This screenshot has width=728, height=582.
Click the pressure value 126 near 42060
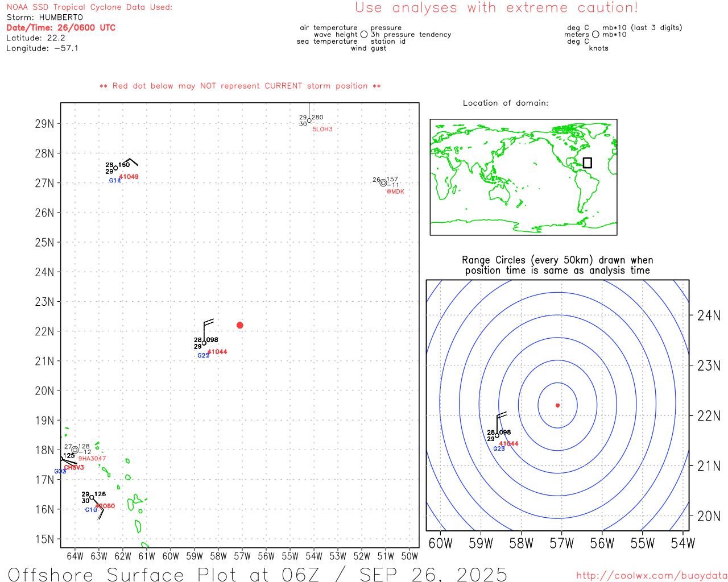click(100, 494)
